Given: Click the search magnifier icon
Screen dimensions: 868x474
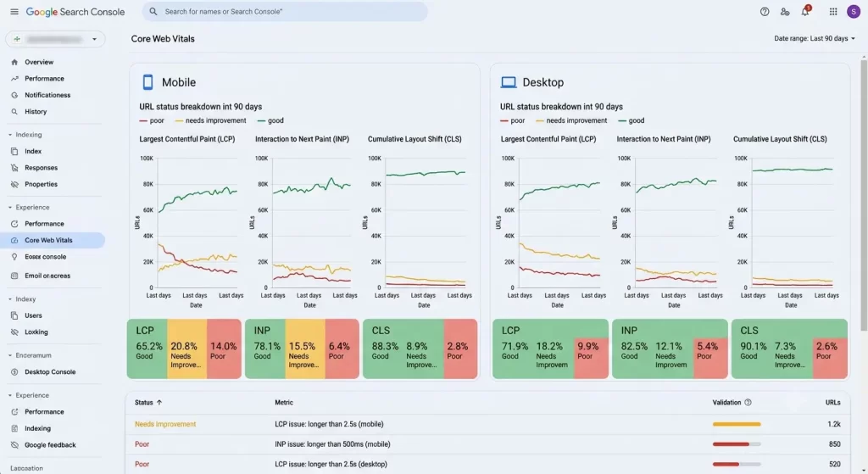Looking at the screenshot, I should tap(153, 12).
